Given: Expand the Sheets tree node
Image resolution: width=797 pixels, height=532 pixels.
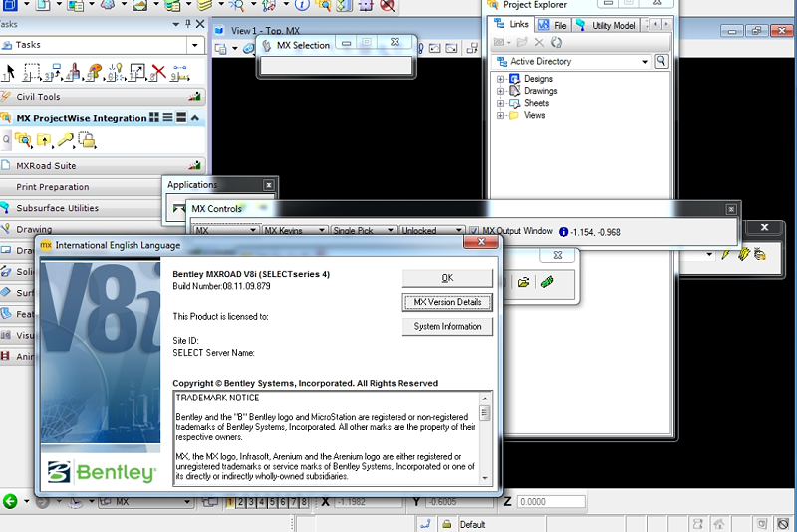Looking at the screenshot, I should pos(501,103).
